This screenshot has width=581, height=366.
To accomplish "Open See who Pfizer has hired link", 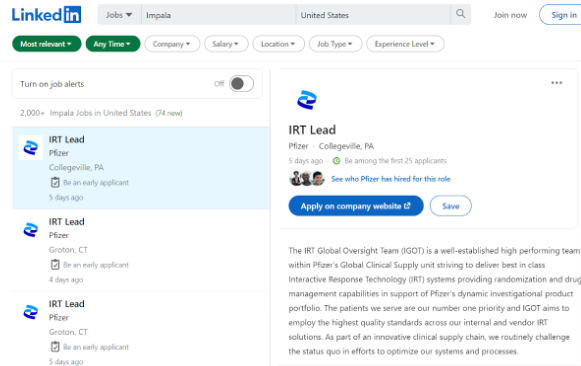I will pyautogui.click(x=391, y=179).
